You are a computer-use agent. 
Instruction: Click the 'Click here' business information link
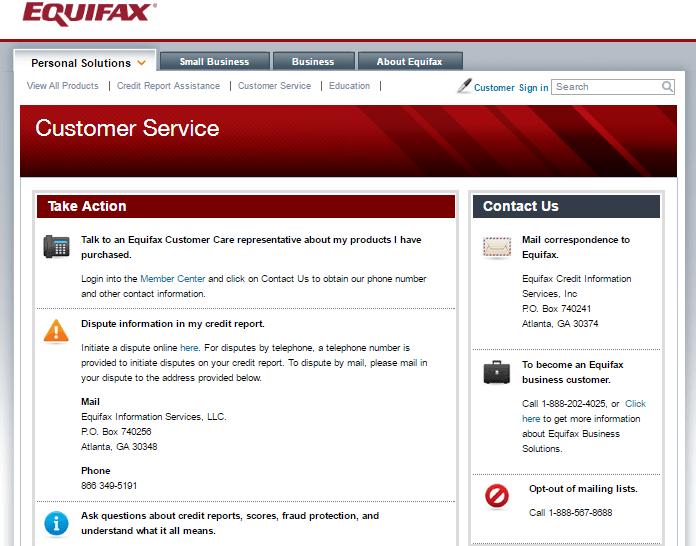click(x=635, y=404)
